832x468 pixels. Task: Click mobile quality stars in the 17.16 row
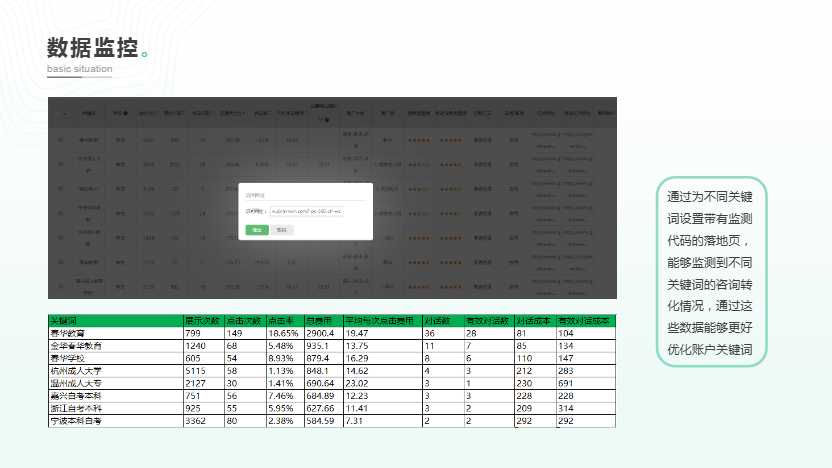pos(450,262)
